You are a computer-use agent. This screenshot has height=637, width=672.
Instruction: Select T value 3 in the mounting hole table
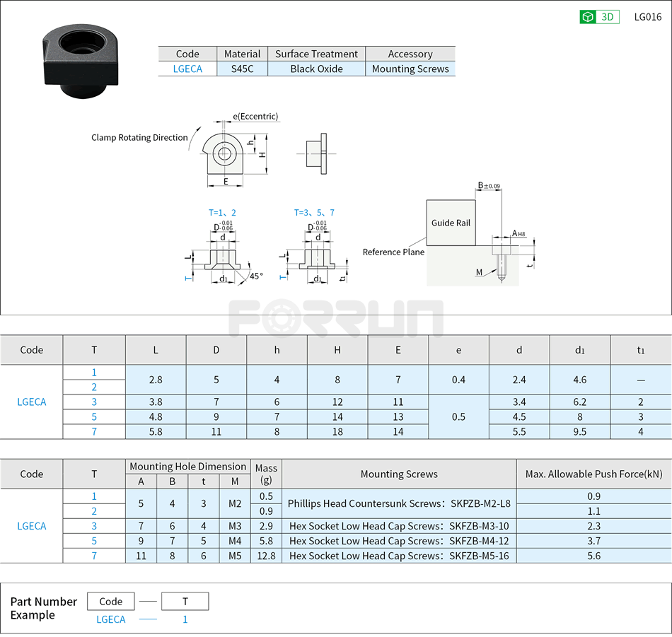pyautogui.click(x=94, y=526)
